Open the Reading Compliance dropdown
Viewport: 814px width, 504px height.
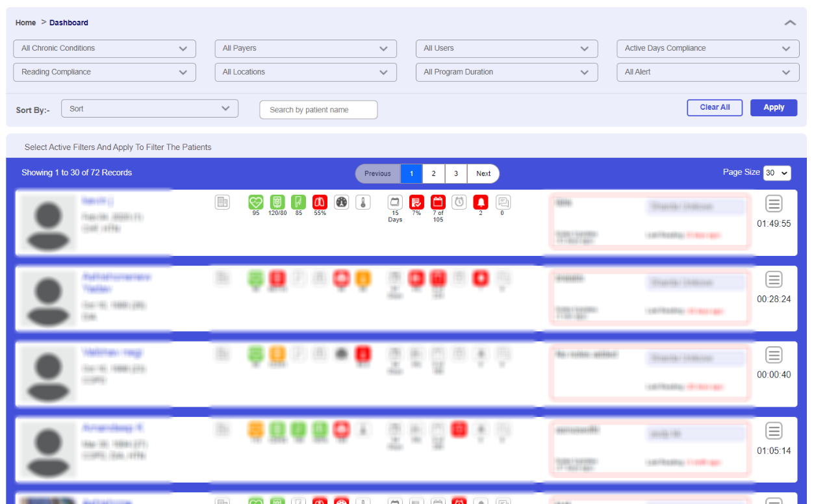point(105,72)
